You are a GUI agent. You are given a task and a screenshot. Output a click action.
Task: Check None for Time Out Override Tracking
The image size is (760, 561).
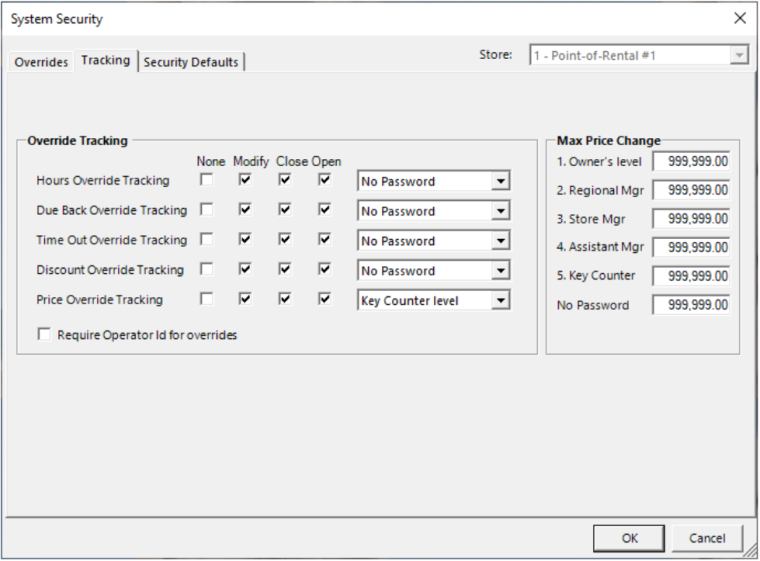pyautogui.click(x=206, y=240)
